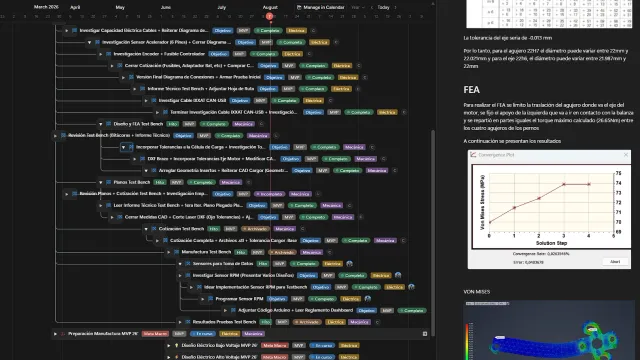
Task: Open Manage in Calendar
Action: pyautogui.click(x=320, y=7)
